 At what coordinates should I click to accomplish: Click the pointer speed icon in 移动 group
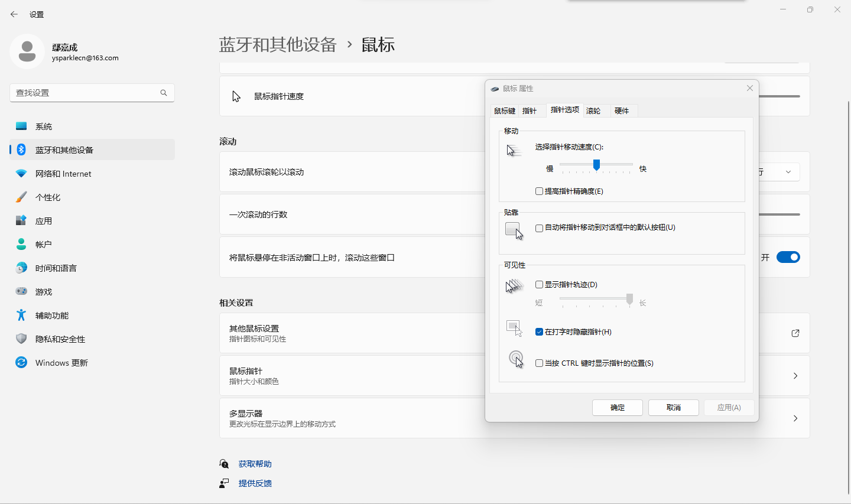[x=514, y=151]
